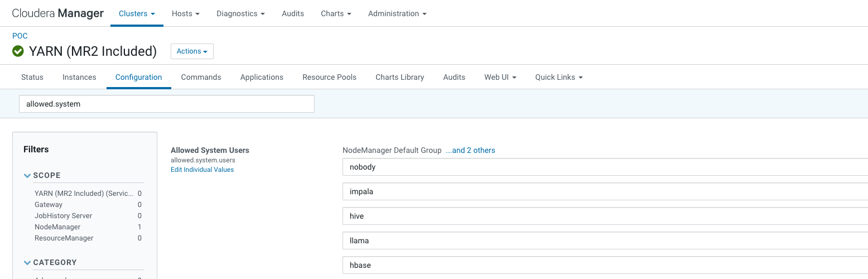This screenshot has height=279, width=868.
Task: Open the Applications tab
Action: pyautogui.click(x=262, y=77)
